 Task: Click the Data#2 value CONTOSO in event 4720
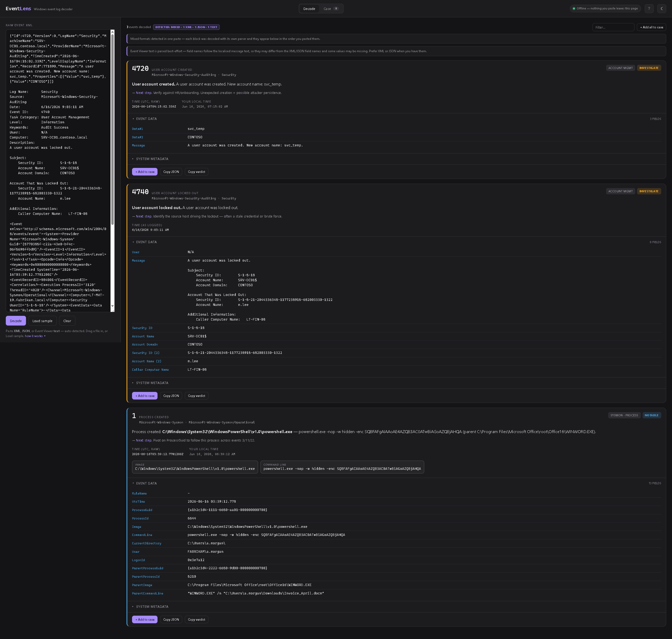tap(195, 137)
